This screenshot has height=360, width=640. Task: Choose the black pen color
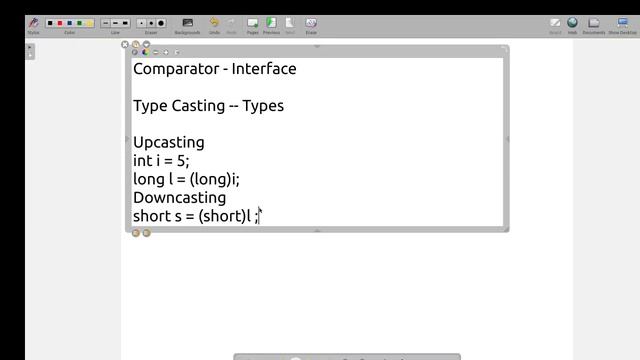pyautogui.click(x=50, y=23)
